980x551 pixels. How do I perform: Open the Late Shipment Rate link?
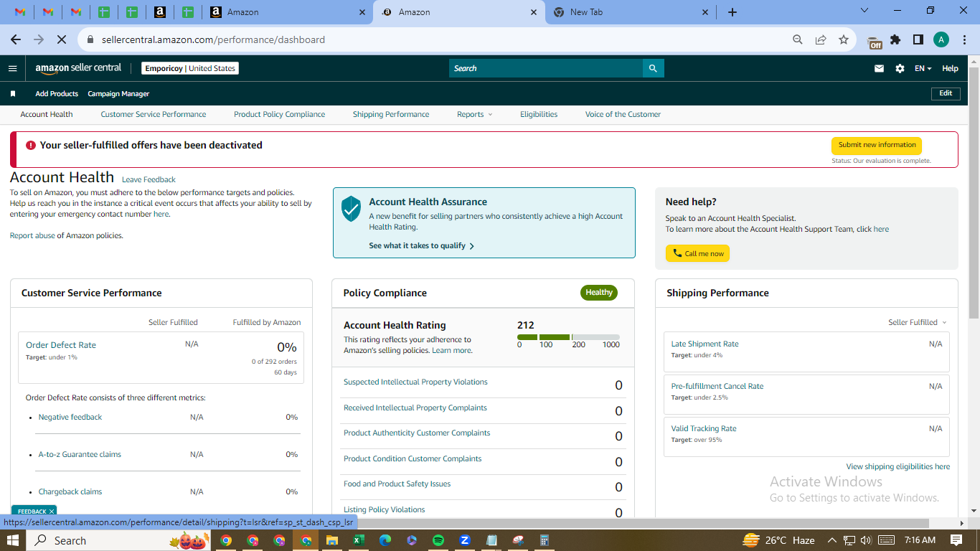point(705,344)
